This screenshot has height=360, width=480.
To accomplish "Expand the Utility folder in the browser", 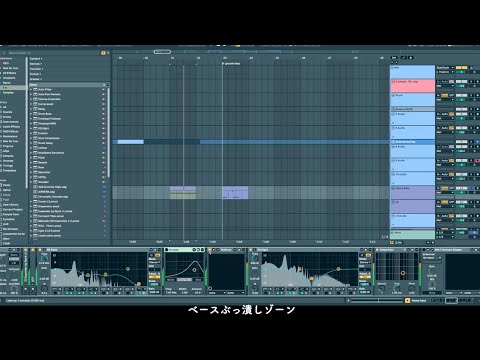I will [x=31, y=177].
